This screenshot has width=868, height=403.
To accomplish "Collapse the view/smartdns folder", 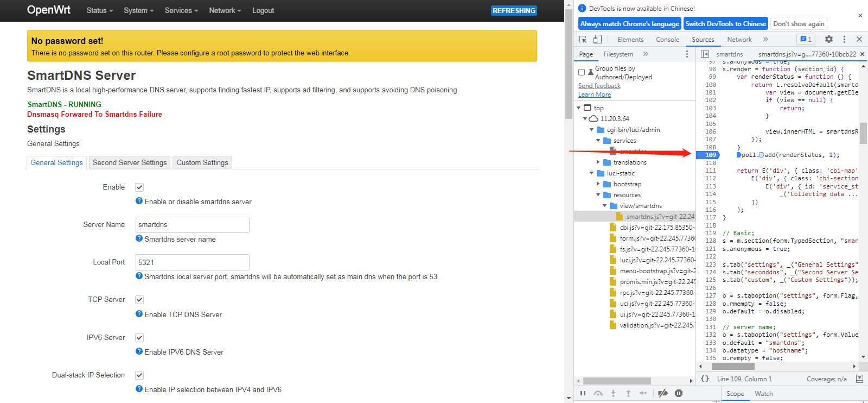I will point(605,206).
